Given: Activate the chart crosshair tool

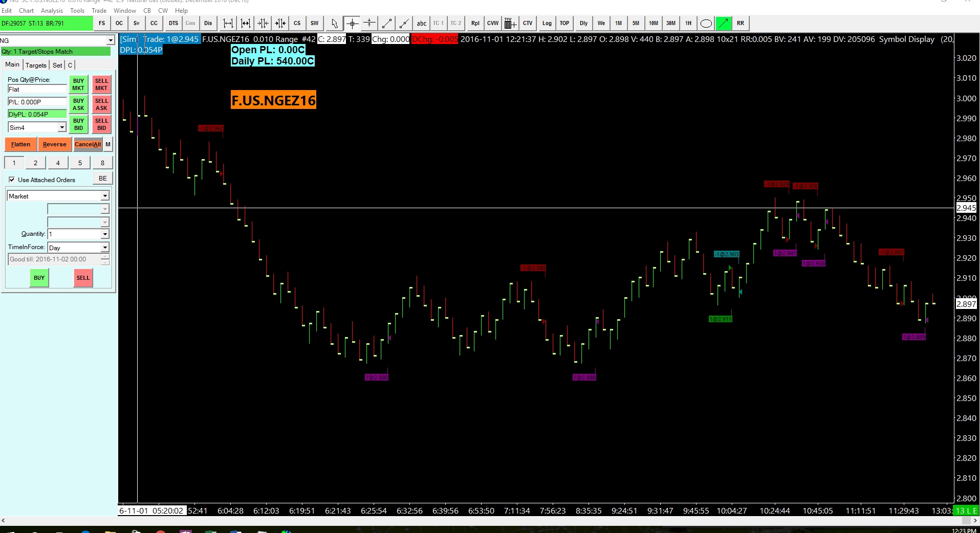Looking at the screenshot, I should pyautogui.click(x=352, y=24).
